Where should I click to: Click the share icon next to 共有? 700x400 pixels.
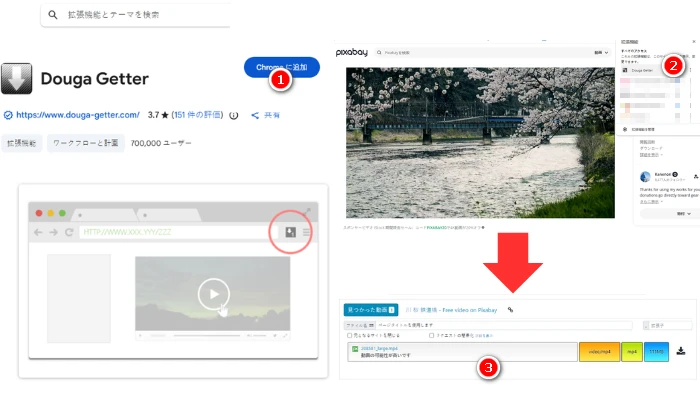[255, 115]
